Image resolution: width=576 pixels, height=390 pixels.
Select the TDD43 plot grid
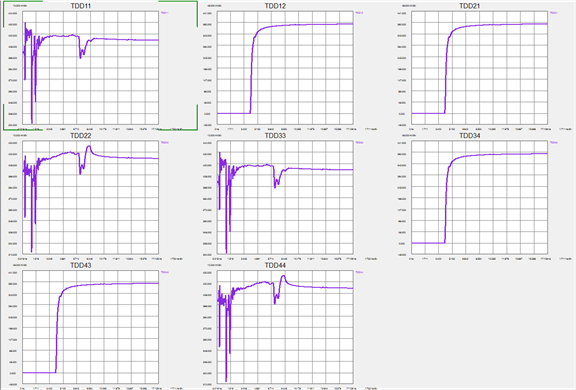pyautogui.click(x=90, y=327)
